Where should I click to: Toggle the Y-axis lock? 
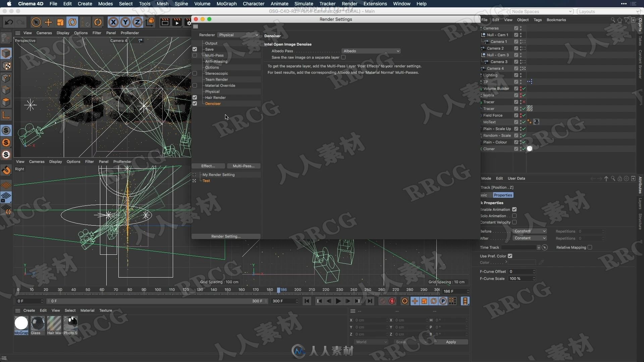125,22
